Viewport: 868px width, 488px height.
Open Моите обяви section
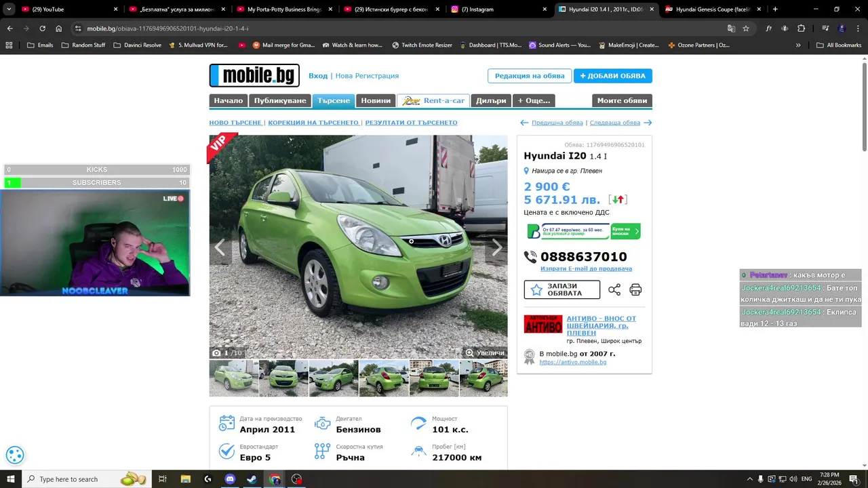click(622, 100)
